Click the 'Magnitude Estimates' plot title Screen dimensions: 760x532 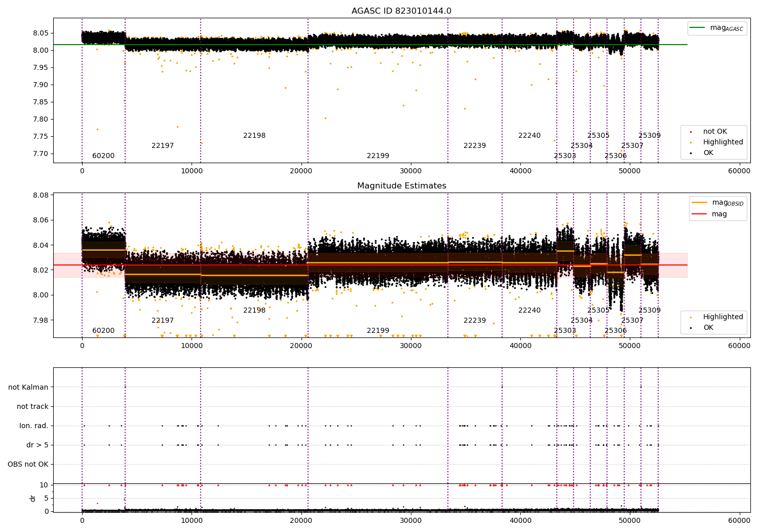point(401,186)
